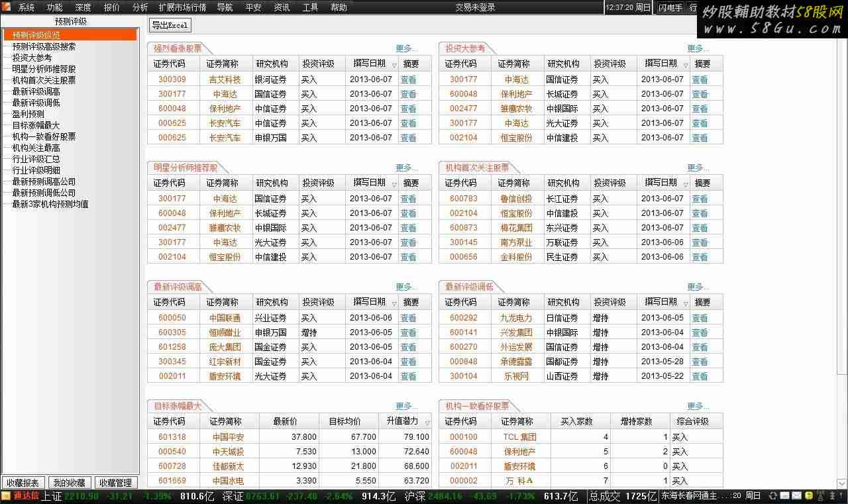Open the 分析 menu

(x=140, y=7)
